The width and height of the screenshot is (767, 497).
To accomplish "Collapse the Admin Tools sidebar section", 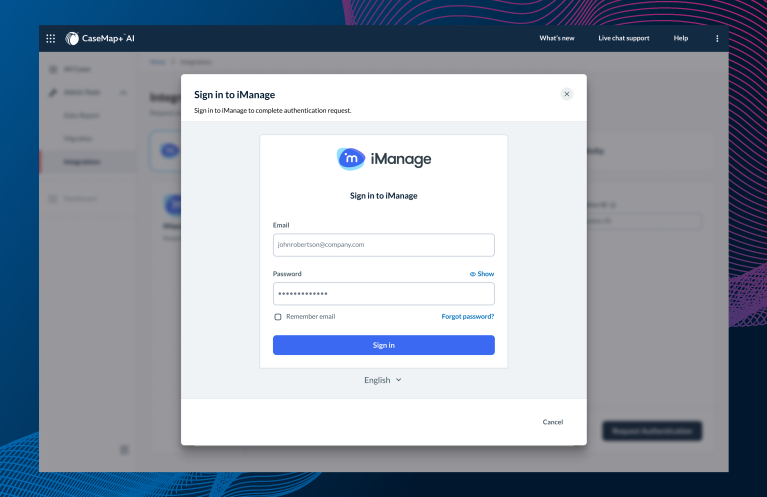I will coord(123,93).
